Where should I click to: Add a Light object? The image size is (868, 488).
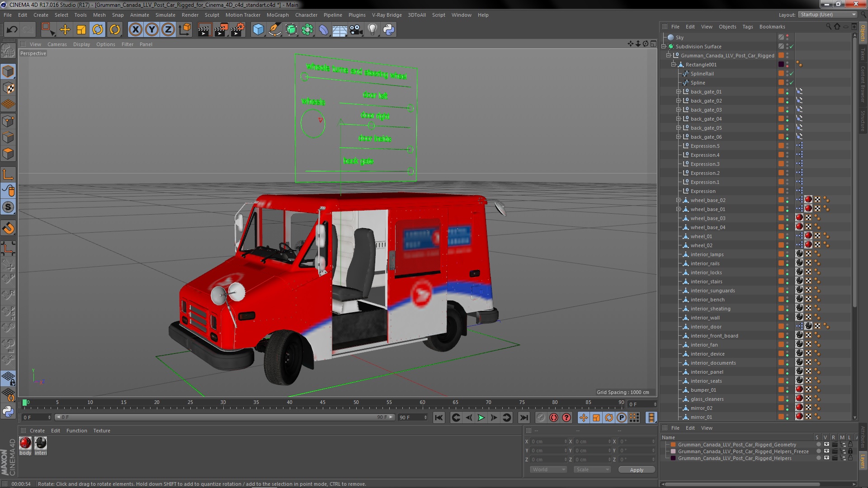click(x=372, y=30)
